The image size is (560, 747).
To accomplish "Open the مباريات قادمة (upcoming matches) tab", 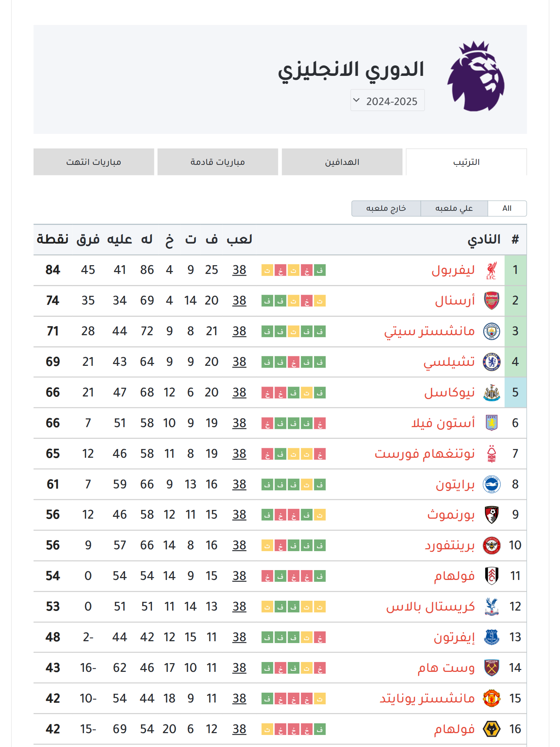I will 218,162.
